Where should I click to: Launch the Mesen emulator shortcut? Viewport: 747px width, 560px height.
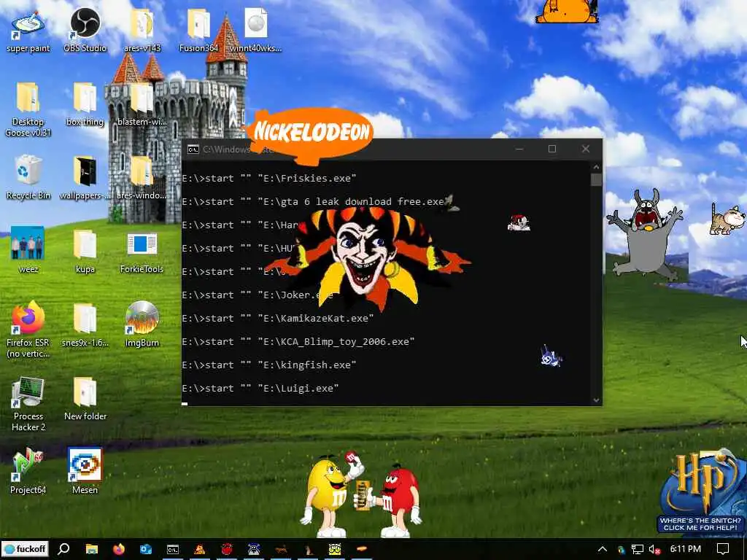tap(85, 472)
